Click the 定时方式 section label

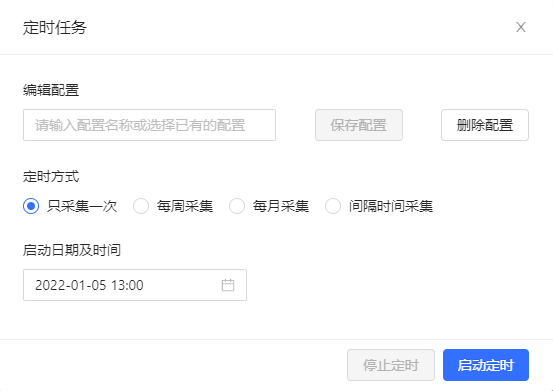click(x=51, y=176)
